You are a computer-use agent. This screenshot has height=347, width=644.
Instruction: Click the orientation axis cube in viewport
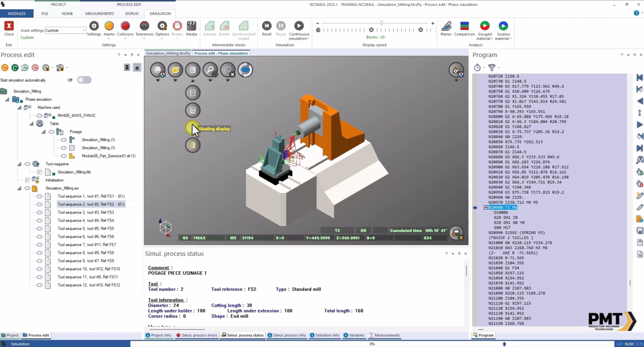[x=165, y=227]
